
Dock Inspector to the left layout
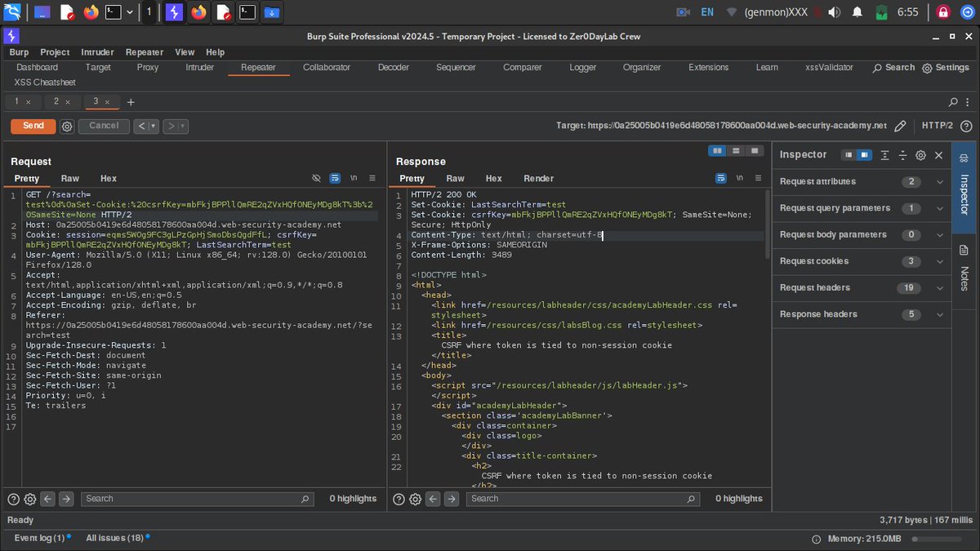[x=849, y=155]
